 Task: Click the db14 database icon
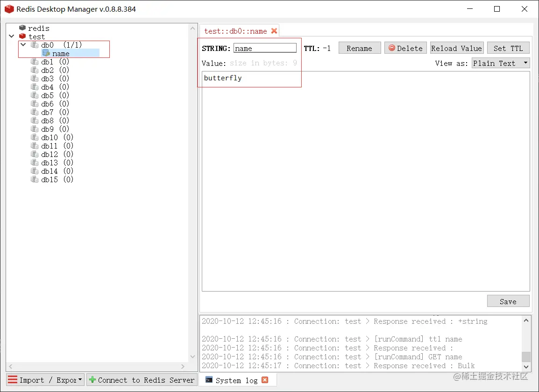tap(35, 171)
